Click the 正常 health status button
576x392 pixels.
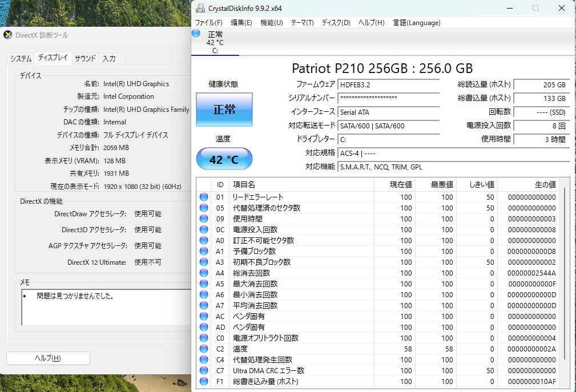click(x=224, y=110)
